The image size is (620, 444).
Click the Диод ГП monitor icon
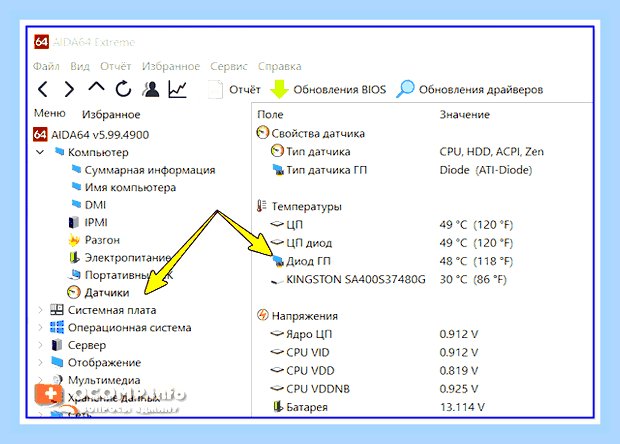(x=278, y=261)
